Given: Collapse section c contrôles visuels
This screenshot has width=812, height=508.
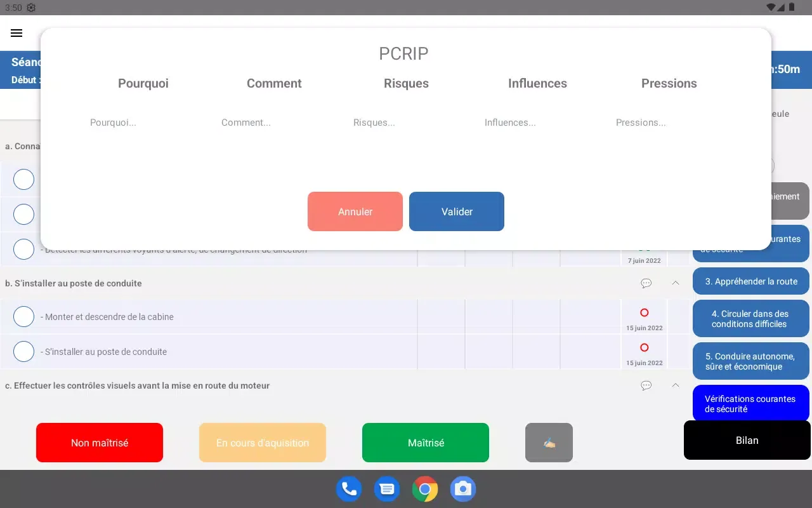Looking at the screenshot, I should coord(675,385).
